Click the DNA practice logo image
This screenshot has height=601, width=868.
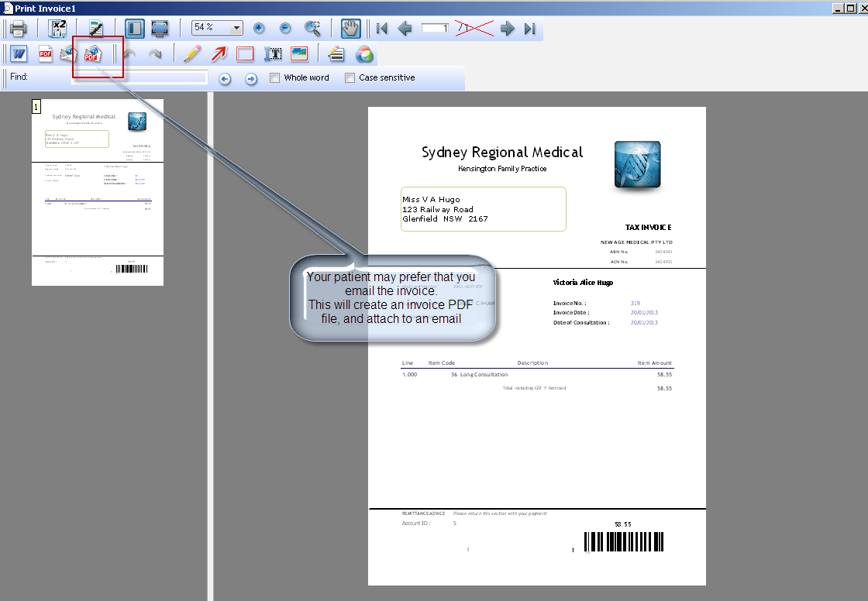pyautogui.click(x=638, y=165)
